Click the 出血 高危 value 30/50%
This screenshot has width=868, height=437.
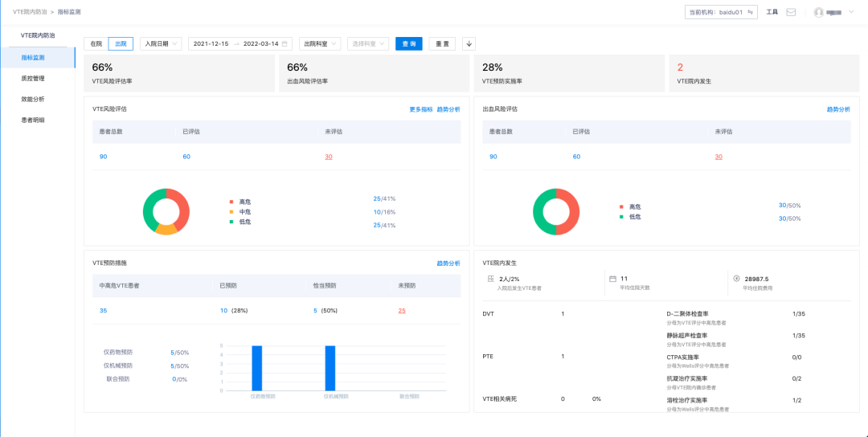click(x=789, y=205)
